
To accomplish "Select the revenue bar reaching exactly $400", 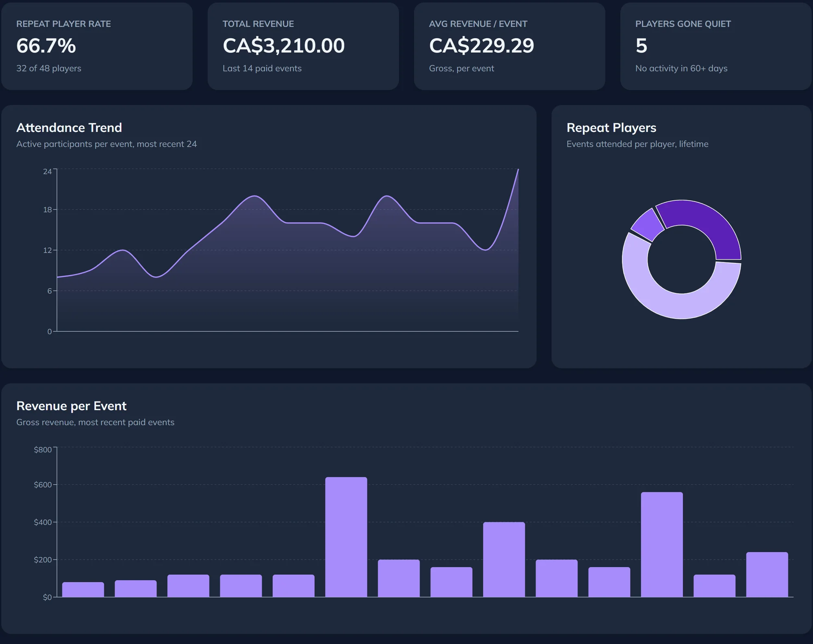I will pos(504,559).
